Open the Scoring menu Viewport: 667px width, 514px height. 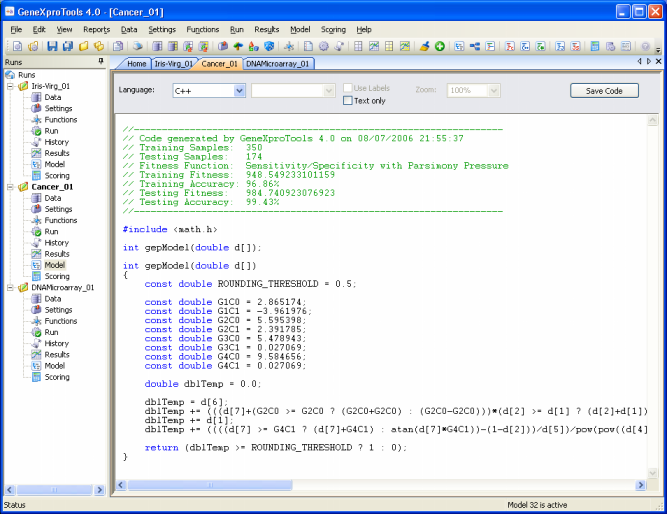(x=333, y=29)
